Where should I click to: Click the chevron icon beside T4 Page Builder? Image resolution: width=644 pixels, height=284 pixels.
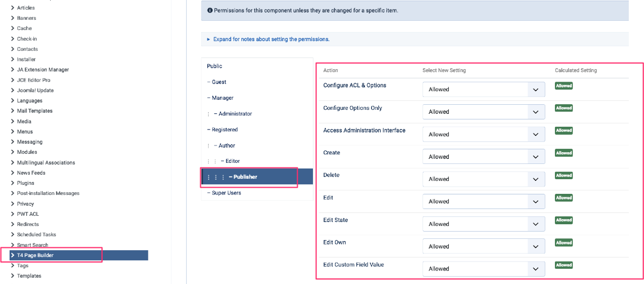click(12, 255)
